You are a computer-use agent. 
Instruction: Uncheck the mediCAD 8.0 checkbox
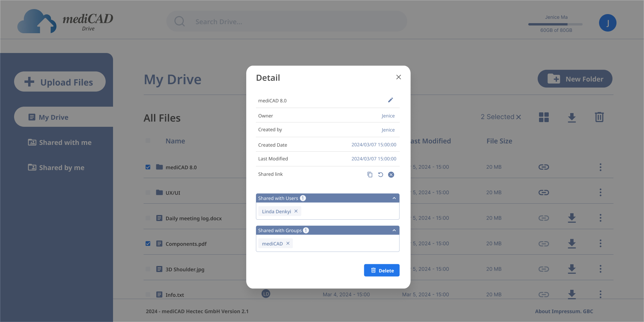[148, 167]
